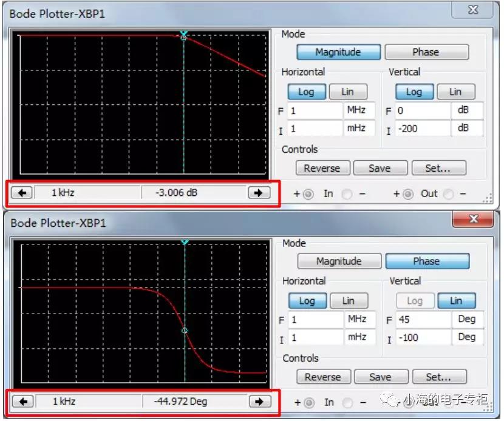Click Reverse button in the phase window
The image size is (504, 421).
point(322,377)
